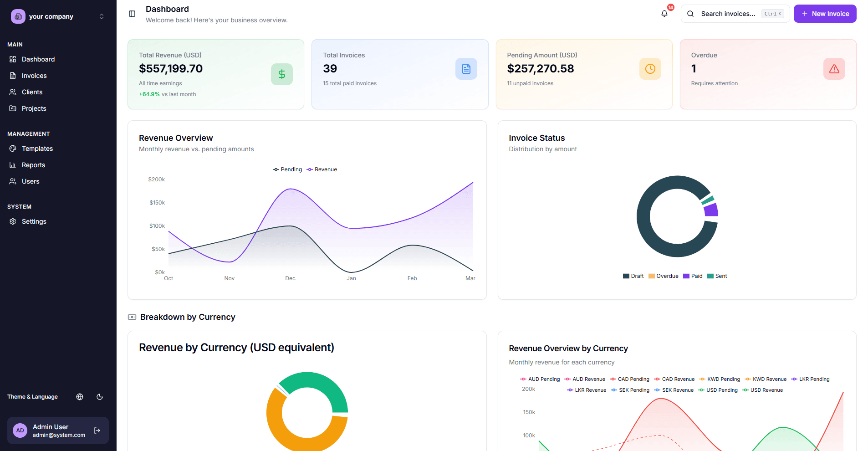Select the globe language icon
Viewport: 868px width, 451px height.
(x=80, y=397)
